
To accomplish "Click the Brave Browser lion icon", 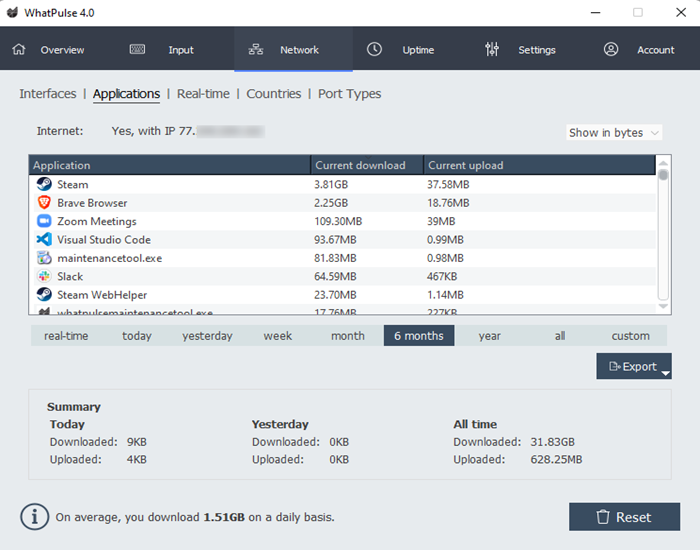I will click(x=44, y=202).
